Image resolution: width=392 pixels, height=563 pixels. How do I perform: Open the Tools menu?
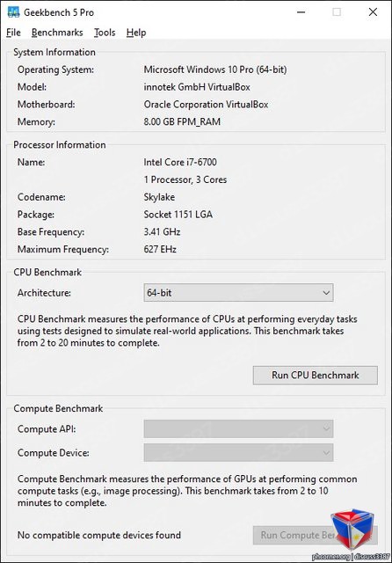[x=105, y=33]
